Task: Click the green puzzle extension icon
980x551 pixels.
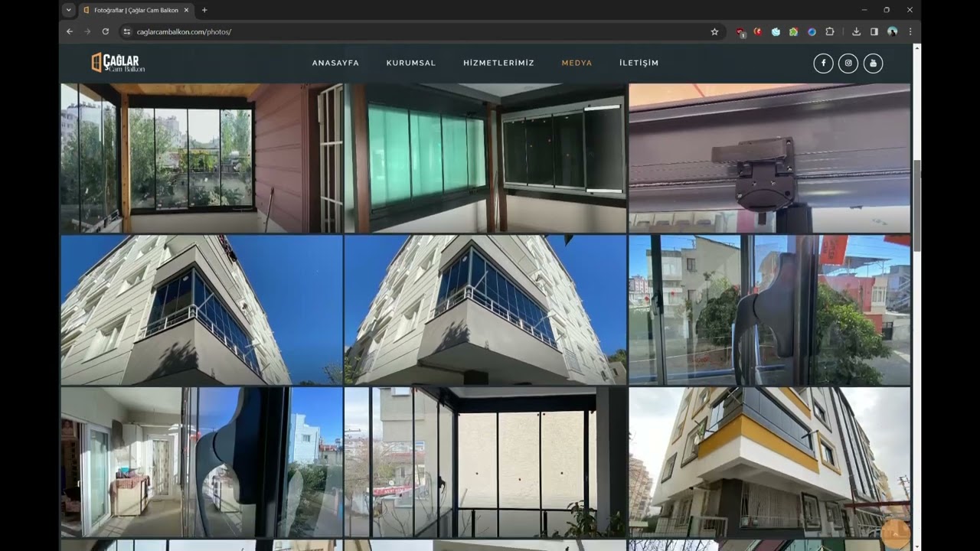Action: click(793, 31)
